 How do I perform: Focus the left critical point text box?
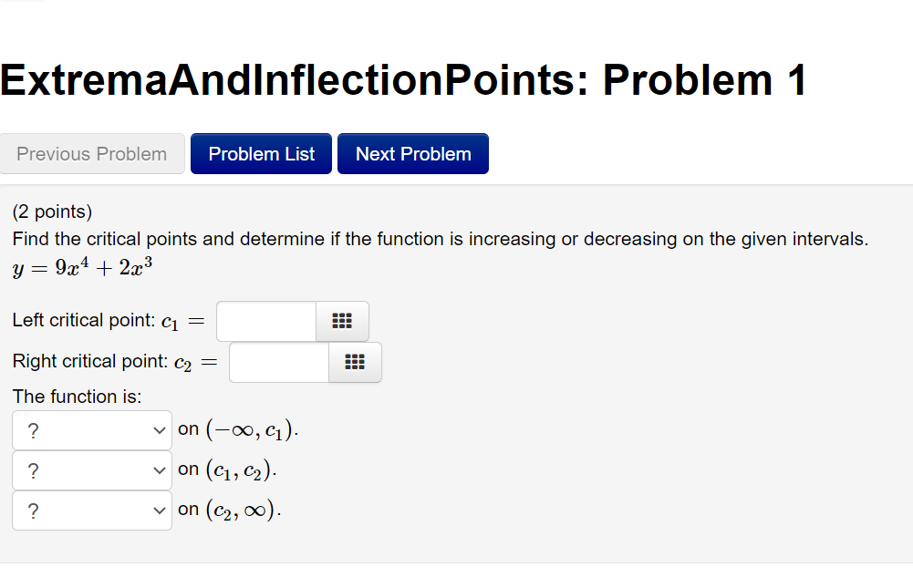(x=265, y=321)
